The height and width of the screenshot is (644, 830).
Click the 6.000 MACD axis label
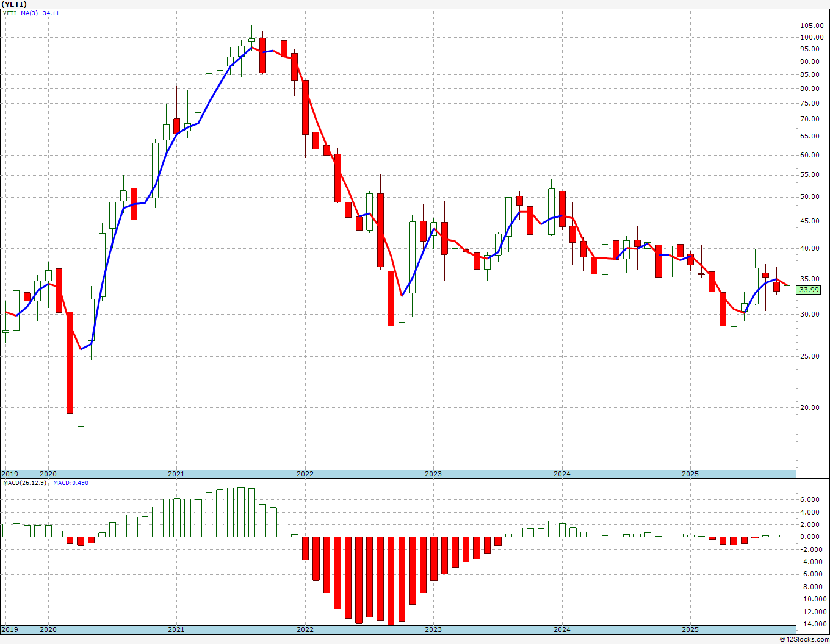click(x=809, y=499)
